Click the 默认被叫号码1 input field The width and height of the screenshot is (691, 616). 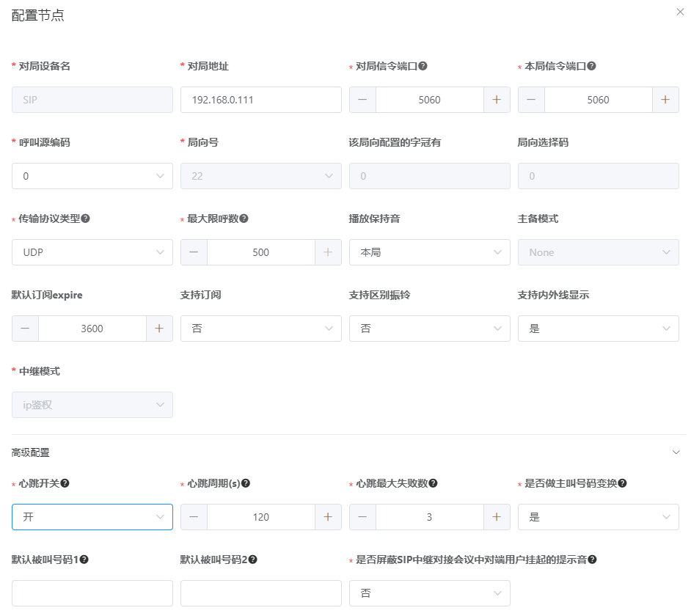coord(92,593)
